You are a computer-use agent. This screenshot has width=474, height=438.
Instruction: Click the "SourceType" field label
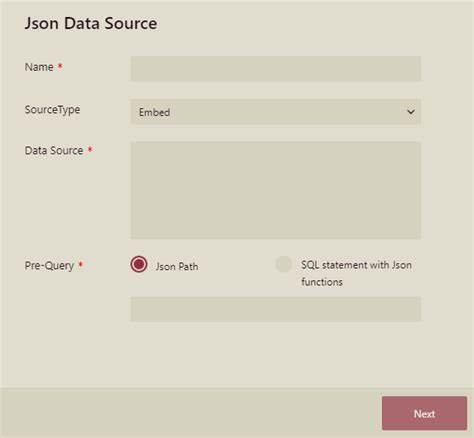[52, 110]
